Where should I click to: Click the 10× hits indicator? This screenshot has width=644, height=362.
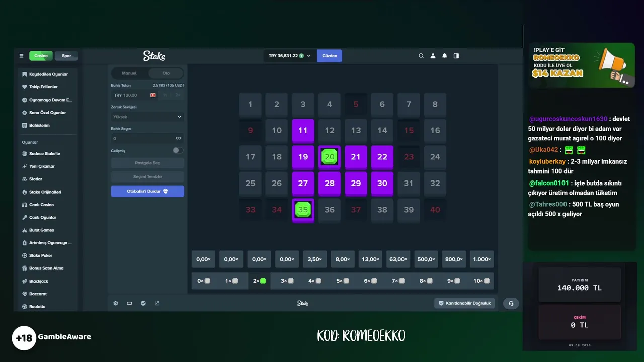coord(481,281)
